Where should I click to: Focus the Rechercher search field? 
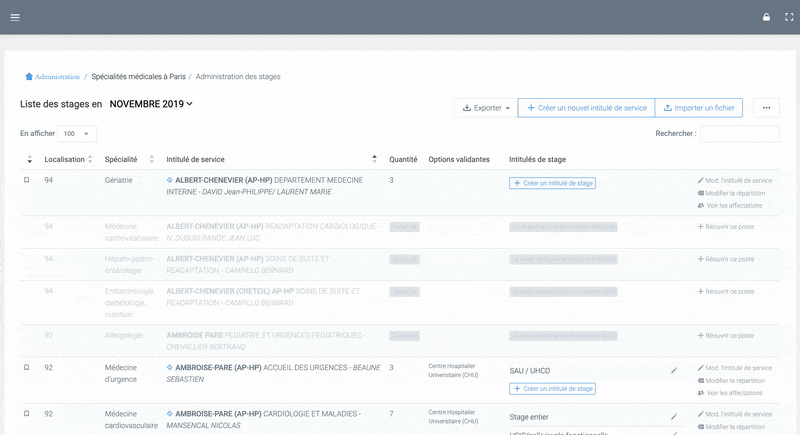tap(739, 133)
